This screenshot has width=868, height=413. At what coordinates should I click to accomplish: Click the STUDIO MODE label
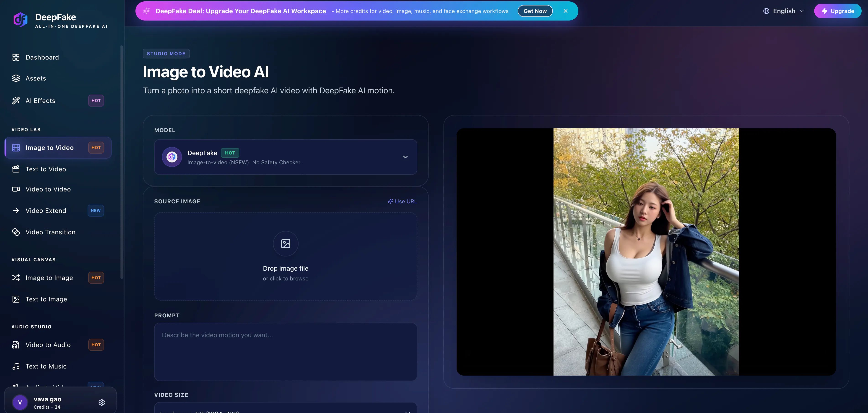pos(166,54)
